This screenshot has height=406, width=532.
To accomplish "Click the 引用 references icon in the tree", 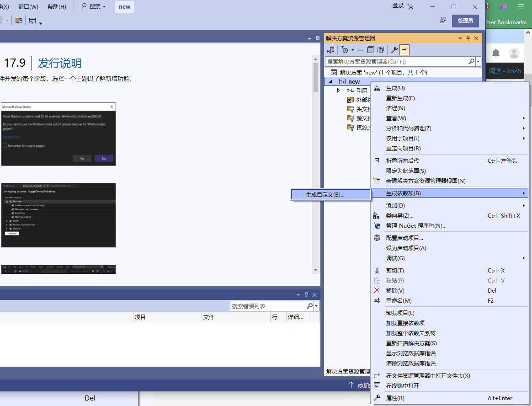I will pos(351,90).
